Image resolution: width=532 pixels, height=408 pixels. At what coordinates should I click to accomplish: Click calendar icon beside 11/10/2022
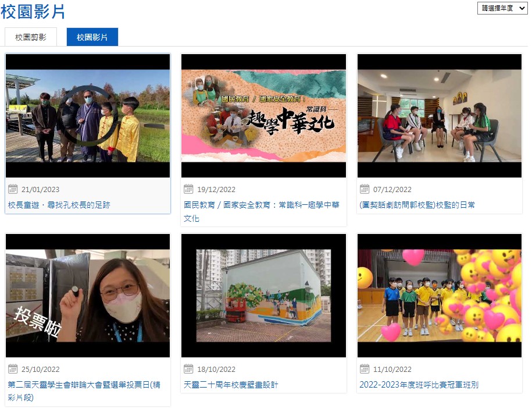(365, 369)
